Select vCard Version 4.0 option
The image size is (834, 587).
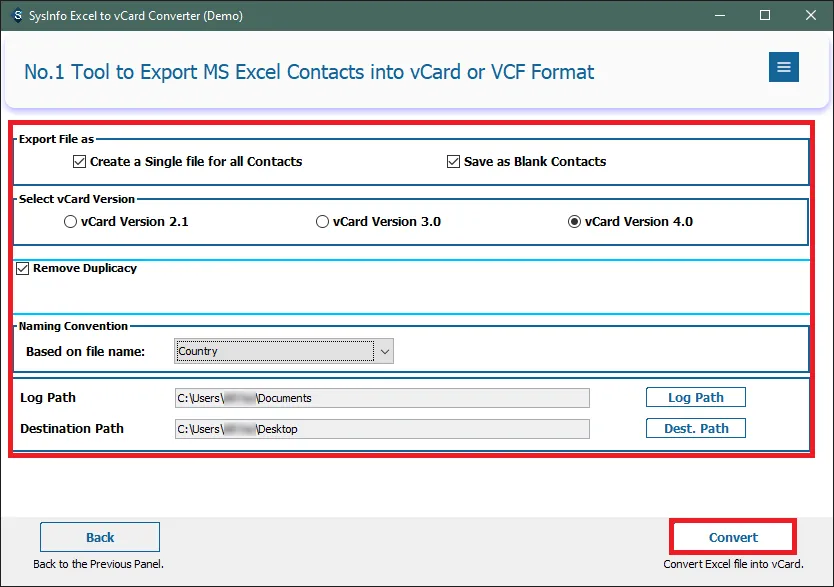(574, 222)
